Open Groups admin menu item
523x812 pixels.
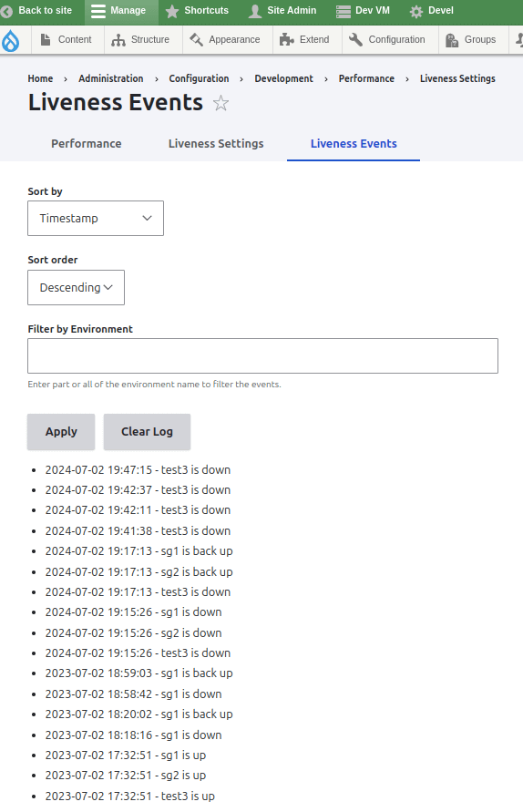coord(471,40)
